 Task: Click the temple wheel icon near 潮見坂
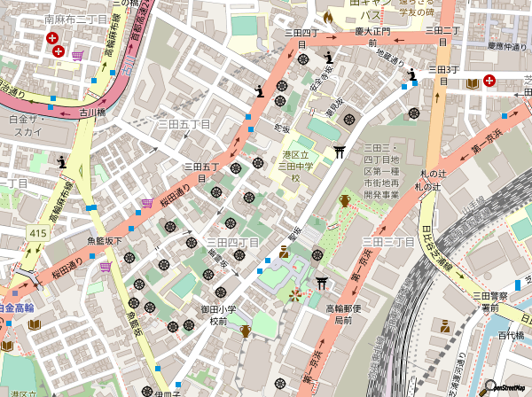[348, 119]
